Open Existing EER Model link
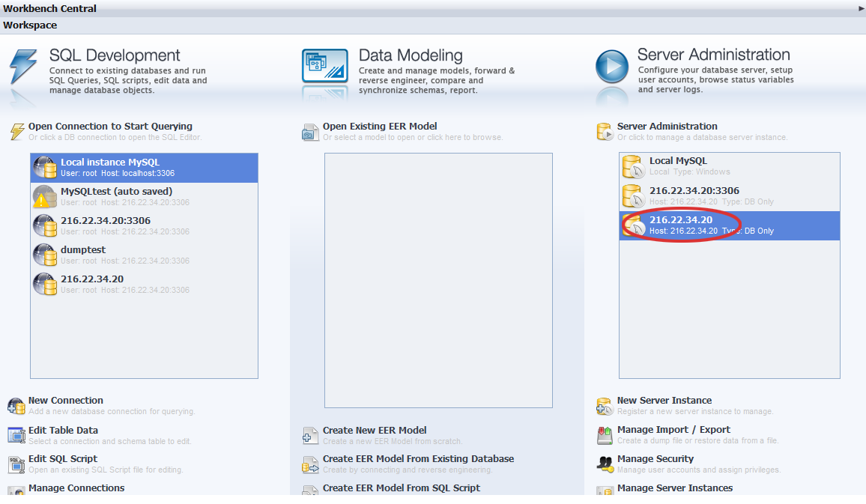 [380, 127]
